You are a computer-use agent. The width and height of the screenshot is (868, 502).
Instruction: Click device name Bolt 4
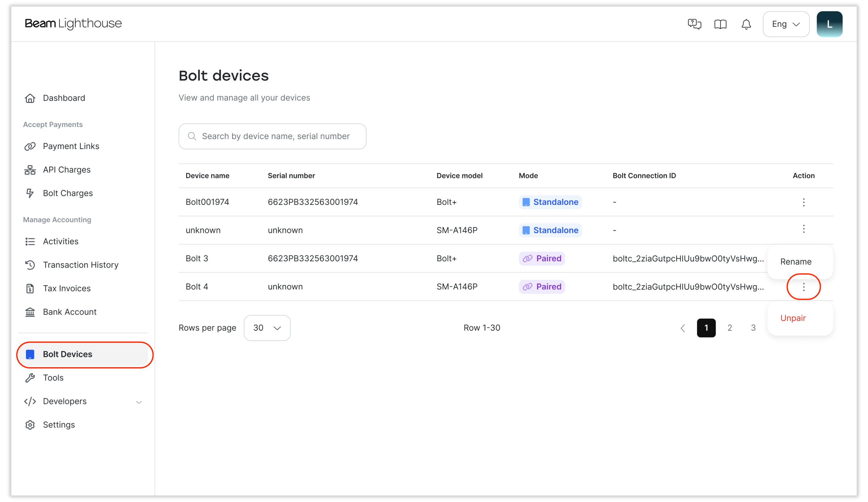point(197,287)
